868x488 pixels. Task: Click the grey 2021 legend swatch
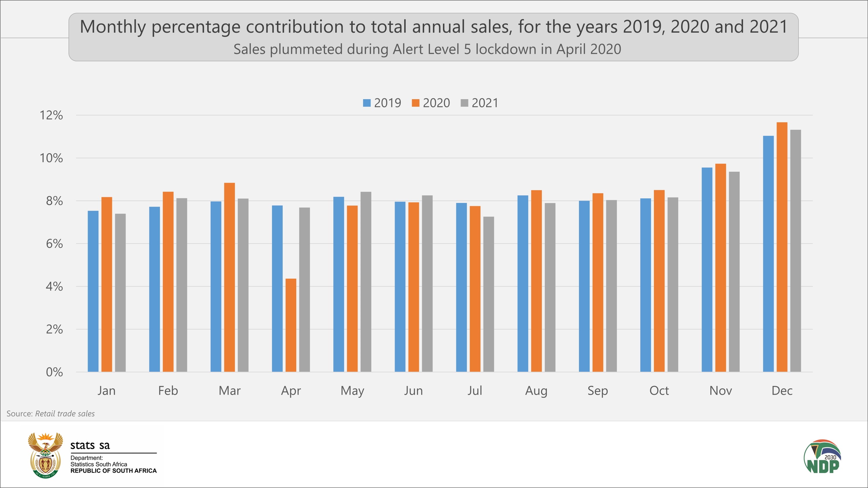click(x=464, y=103)
